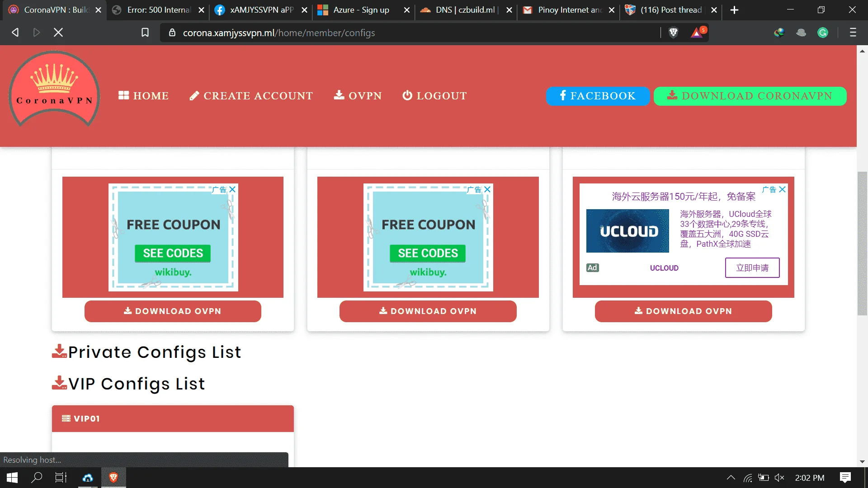The height and width of the screenshot is (488, 868).
Task: Close the UCloud advertisement
Action: coord(783,189)
